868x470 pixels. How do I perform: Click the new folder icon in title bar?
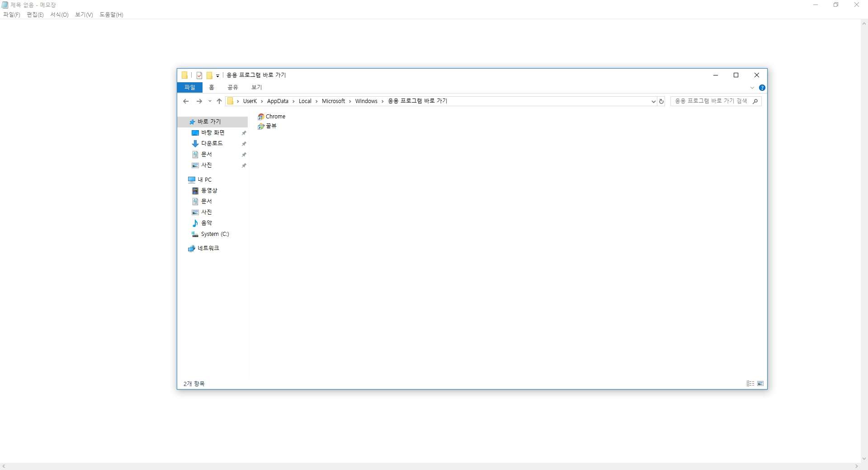(209, 75)
